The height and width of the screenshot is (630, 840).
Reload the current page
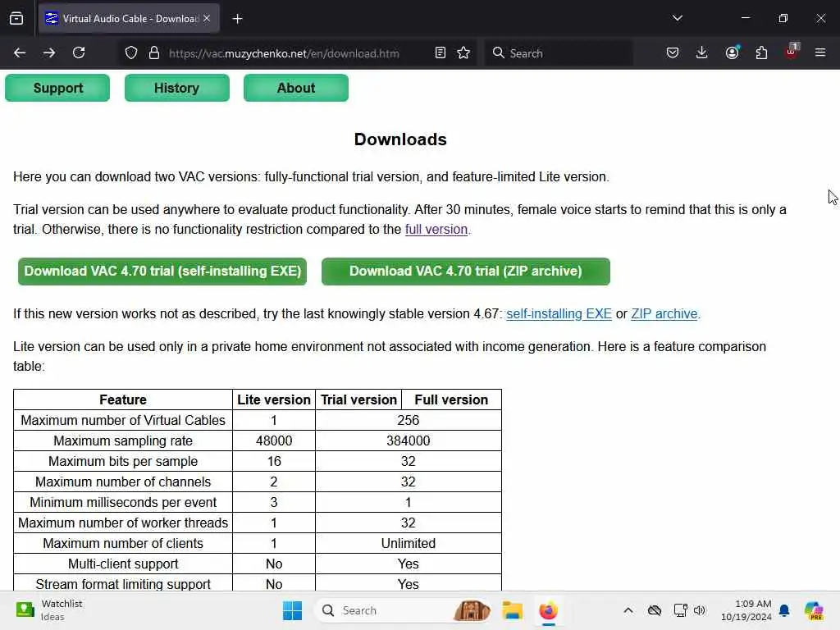click(79, 52)
